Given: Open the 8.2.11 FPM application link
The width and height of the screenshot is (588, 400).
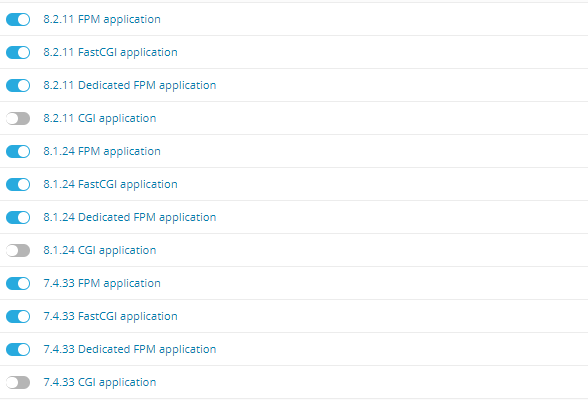Looking at the screenshot, I should (x=102, y=19).
